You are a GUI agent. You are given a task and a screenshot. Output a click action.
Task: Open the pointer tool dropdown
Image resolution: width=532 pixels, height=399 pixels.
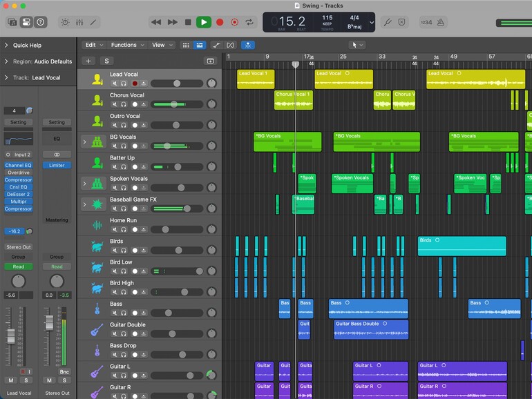pos(357,45)
